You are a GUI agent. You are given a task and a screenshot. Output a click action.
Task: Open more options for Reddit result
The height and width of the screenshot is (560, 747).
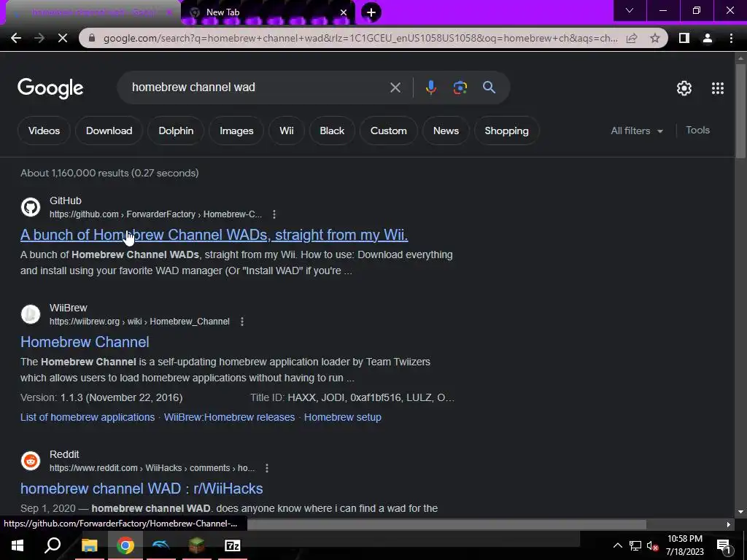267,468
